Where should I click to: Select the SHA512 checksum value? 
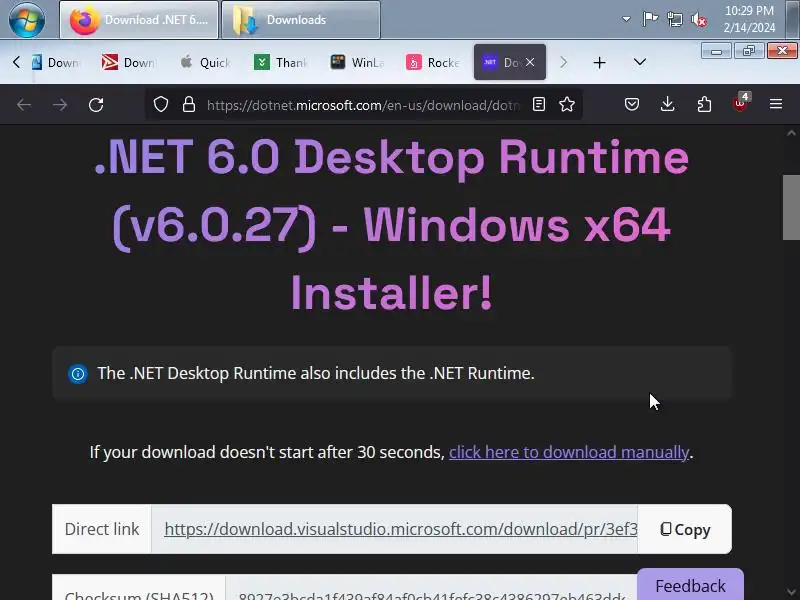click(433, 595)
